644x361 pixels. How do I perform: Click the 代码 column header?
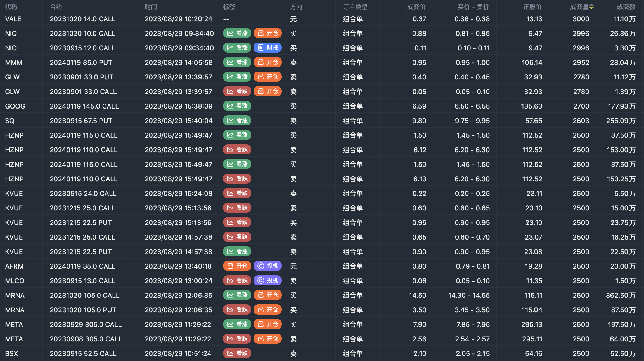[11, 7]
